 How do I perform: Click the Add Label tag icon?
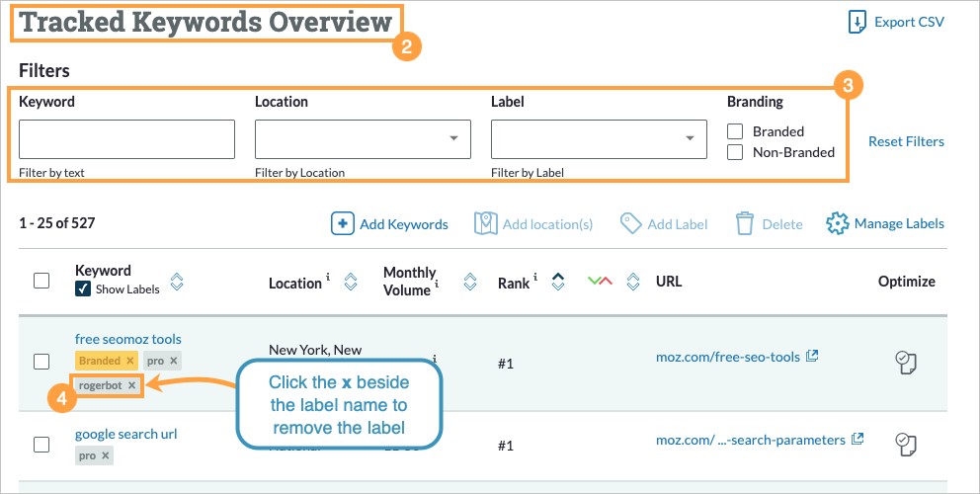[631, 224]
